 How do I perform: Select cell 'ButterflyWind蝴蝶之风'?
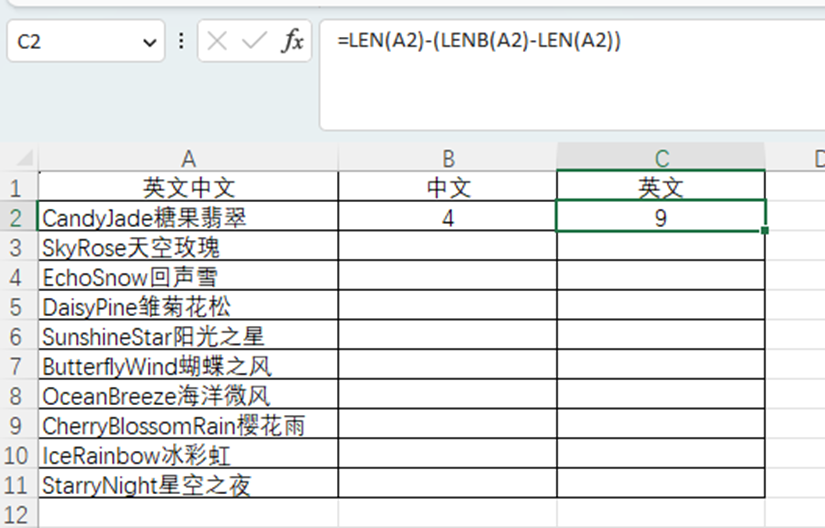pos(188,365)
